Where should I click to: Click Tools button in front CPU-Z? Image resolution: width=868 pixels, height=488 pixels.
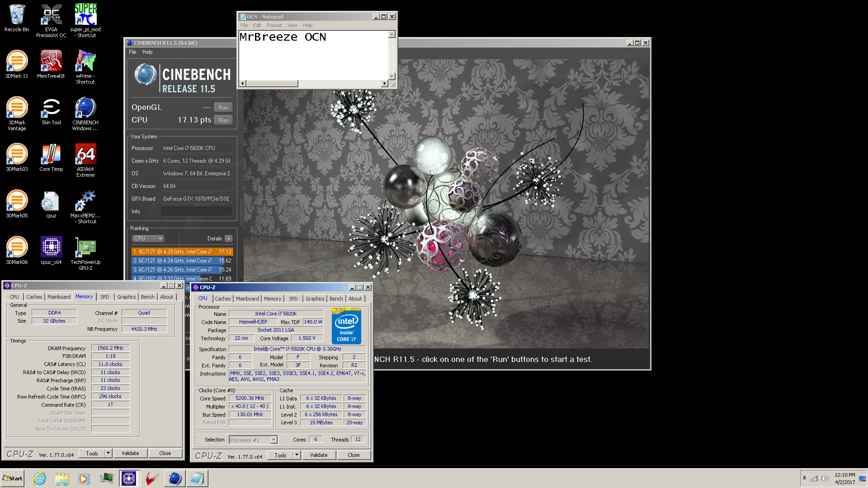coord(280,455)
